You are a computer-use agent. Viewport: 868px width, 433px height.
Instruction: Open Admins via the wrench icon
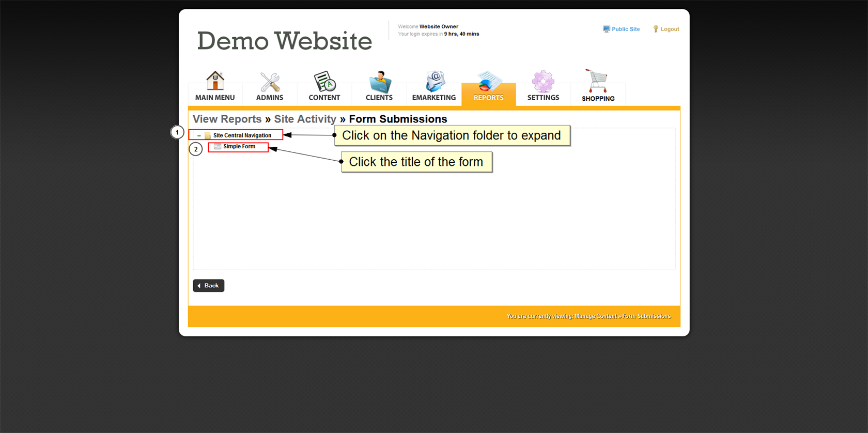[270, 82]
